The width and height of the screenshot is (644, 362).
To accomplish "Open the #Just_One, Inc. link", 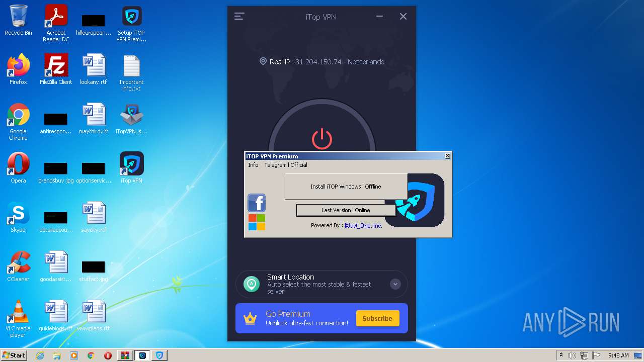I will [363, 226].
